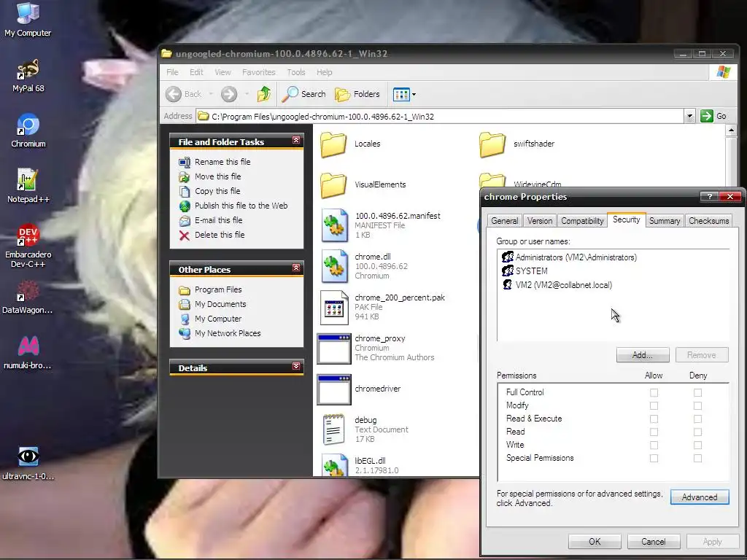Viewport: 747px width, 560px height.
Task: Switch to Summary tab
Action: pos(664,221)
